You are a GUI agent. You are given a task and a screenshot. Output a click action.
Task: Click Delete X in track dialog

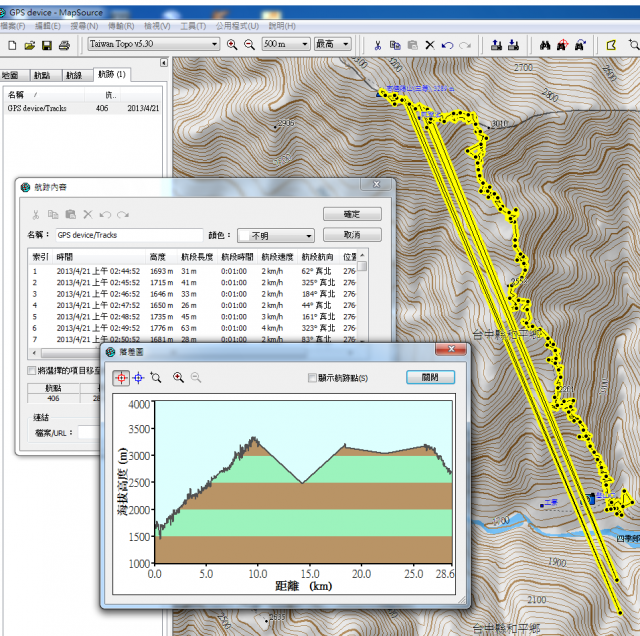[x=88, y=214]
